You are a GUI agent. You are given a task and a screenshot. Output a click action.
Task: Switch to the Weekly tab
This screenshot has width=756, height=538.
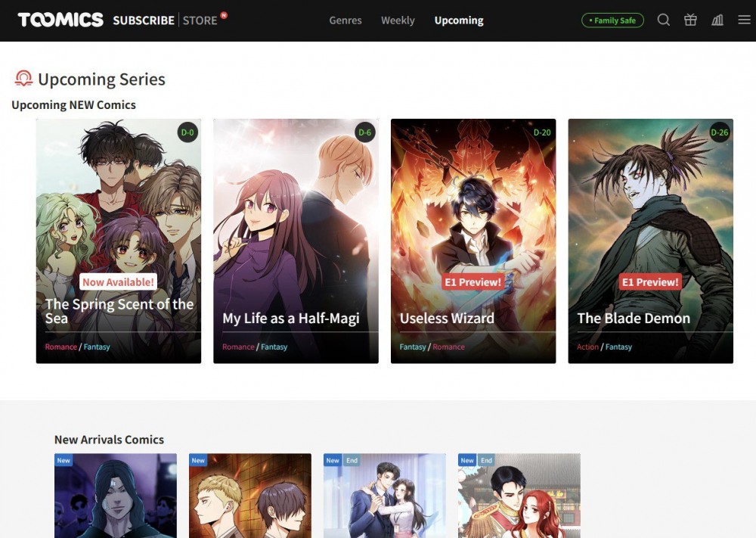pyautogui.click(x=398, y=20)
